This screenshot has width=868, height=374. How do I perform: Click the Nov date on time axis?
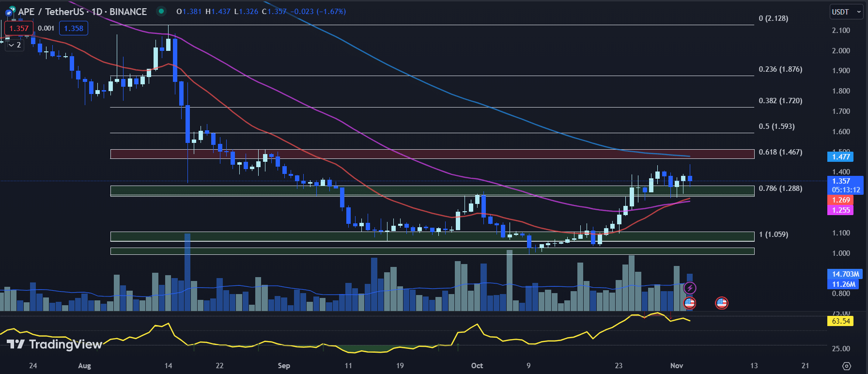[676, 366]
